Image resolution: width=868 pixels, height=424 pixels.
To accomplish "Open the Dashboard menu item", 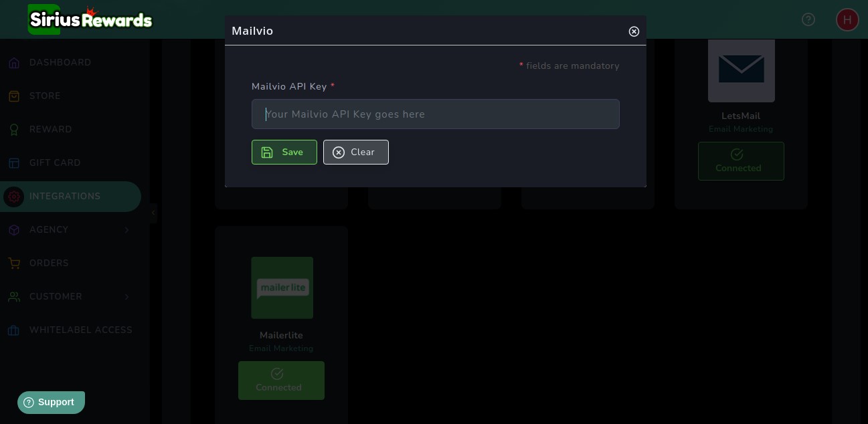I will [60, 62].
